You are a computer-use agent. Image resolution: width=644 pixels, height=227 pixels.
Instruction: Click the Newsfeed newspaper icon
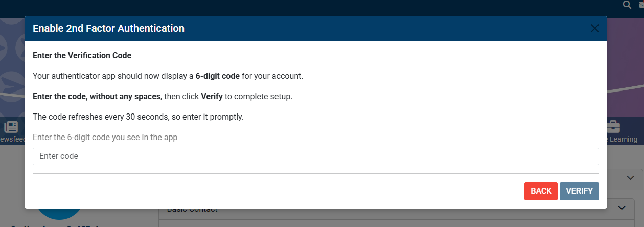pyautogui.click(x=11, y=127)
